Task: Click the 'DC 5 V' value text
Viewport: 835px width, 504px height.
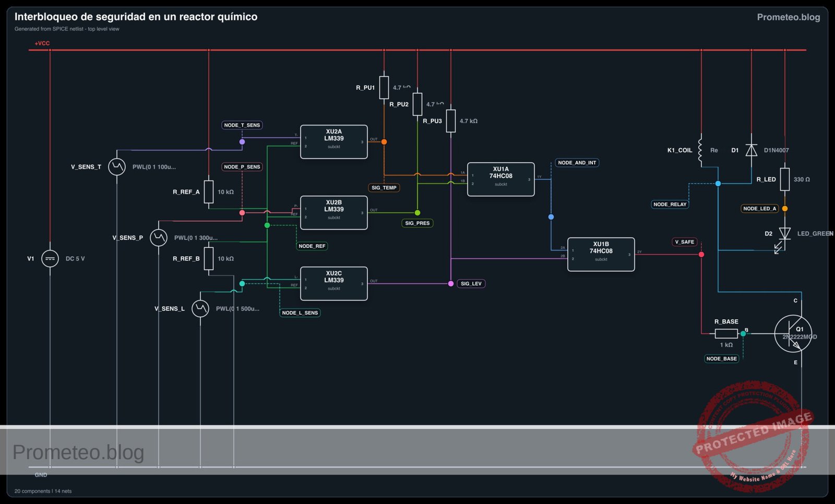Action: pyautogui.click(x=75, y=259)
